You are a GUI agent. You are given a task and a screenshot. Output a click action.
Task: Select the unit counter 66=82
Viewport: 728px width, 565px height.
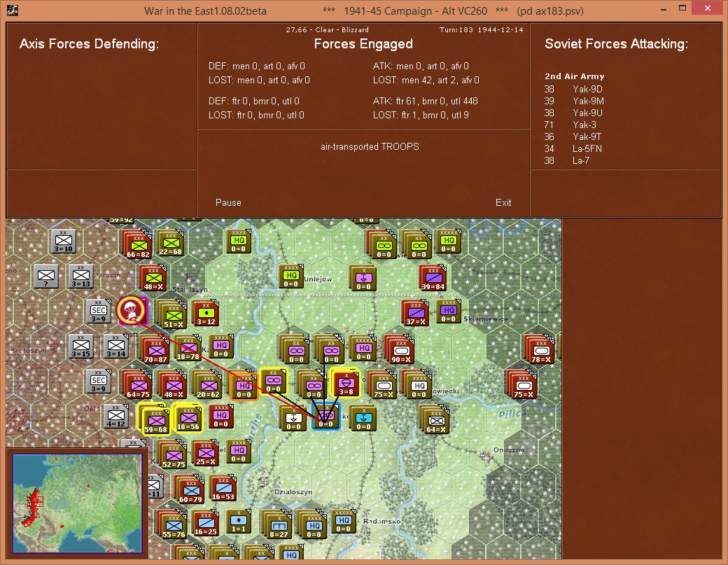click(138, 244)
